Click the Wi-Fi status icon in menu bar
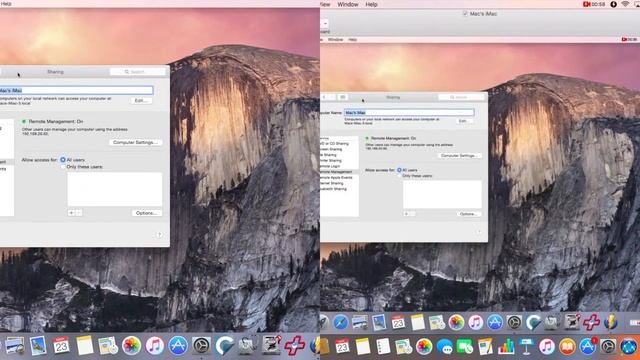640x360 pixels. pos(625,4)
